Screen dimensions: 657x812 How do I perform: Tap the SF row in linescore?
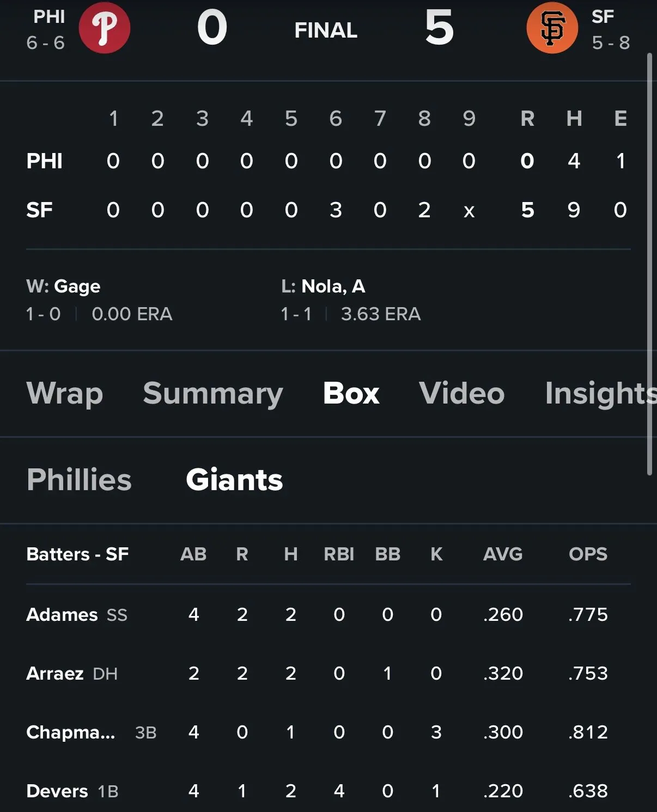(x=39, y=210)
